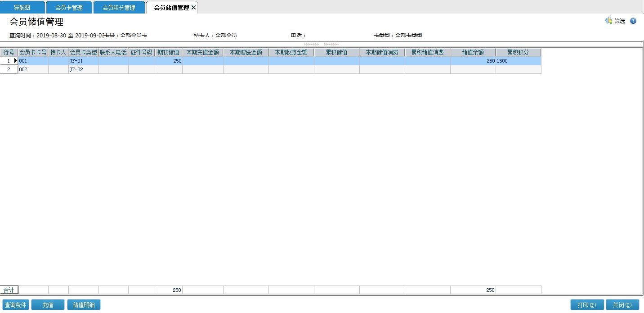
Task: Click the panel splitter grip handle
Action: click(322, 44)
